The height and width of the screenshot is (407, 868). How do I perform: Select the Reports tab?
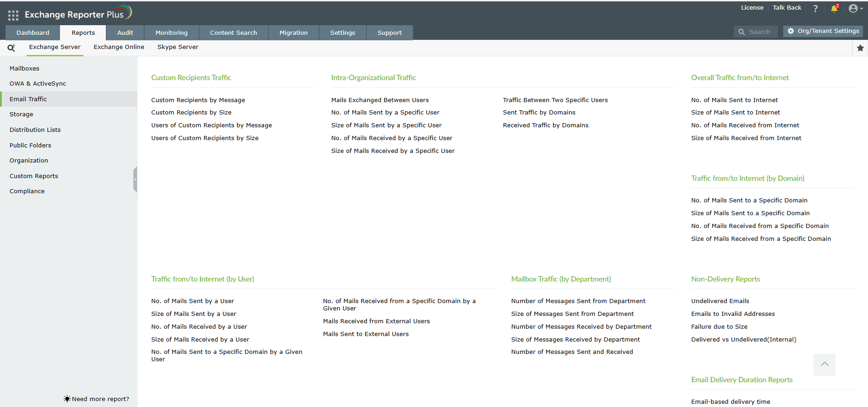[83, 33]
